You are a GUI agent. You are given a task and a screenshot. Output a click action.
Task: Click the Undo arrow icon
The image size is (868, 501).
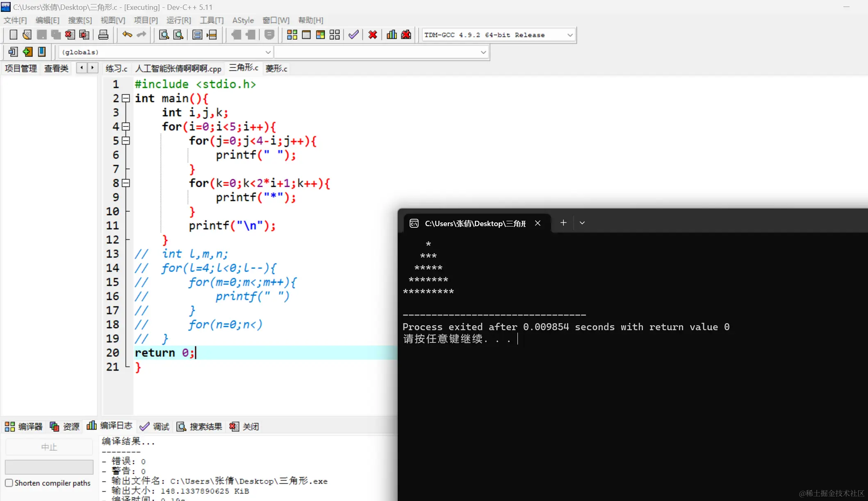coord(127,35)
